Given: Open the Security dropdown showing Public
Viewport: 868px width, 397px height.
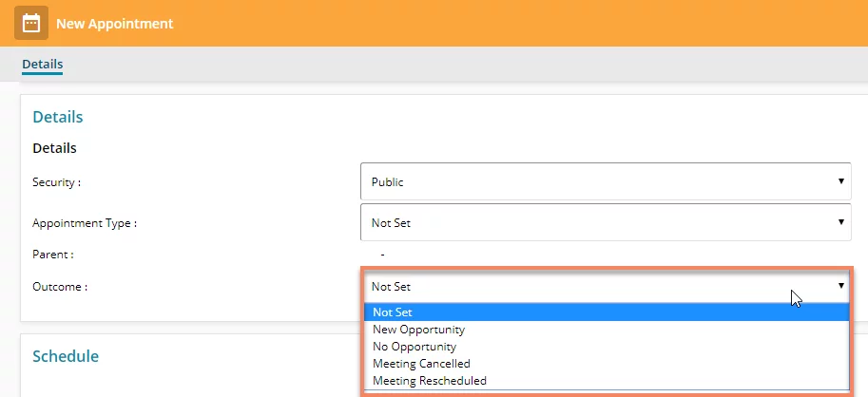Looking at the screenshot, I should click(606, 181).
